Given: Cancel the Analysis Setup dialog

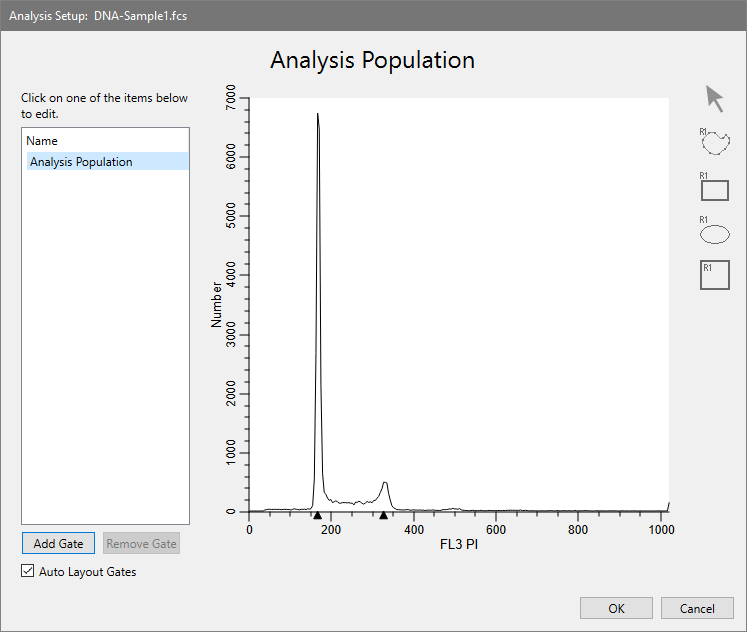Looking at the screenshot, I should (x=697, y=608).
